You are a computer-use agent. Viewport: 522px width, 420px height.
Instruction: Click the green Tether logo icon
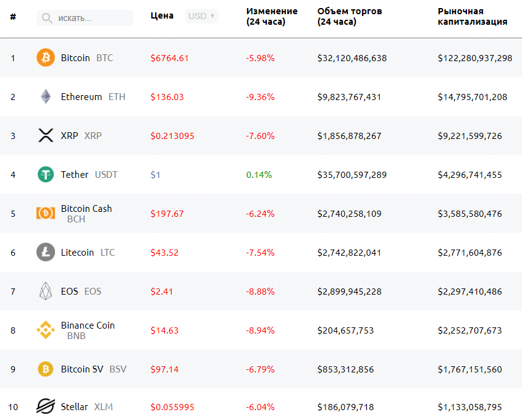(46, 175)
